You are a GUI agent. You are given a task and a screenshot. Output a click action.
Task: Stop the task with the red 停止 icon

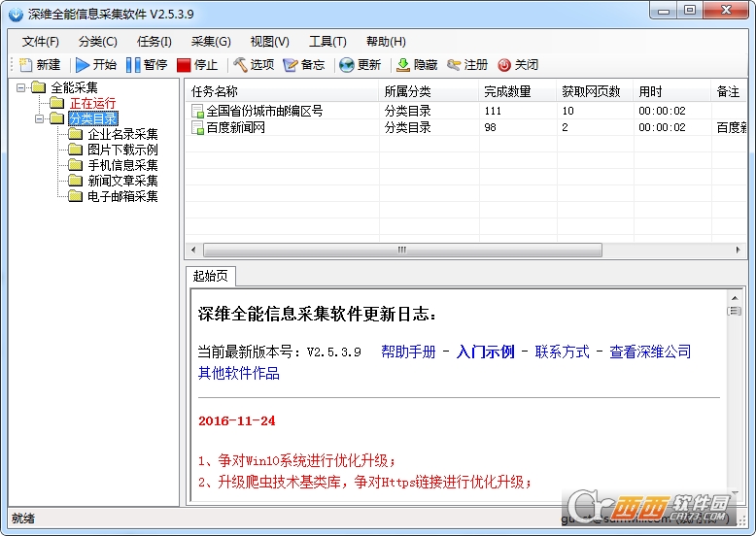pyautogui.click(x=184, y=64)
